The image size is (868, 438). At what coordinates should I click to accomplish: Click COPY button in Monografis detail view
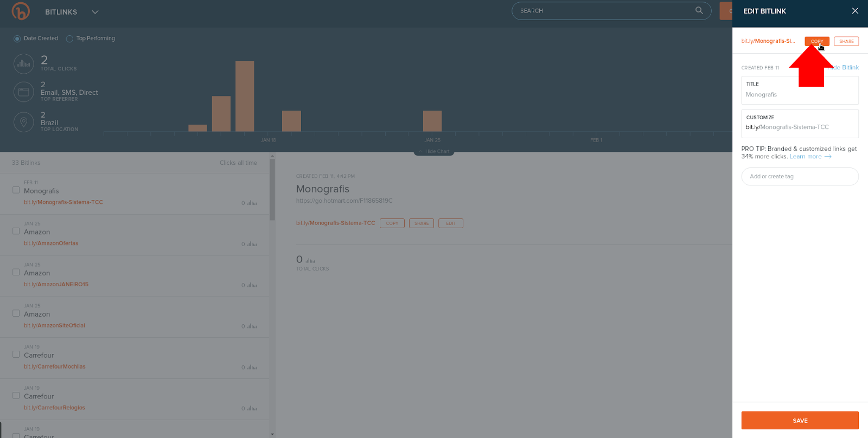coord(392,223)
